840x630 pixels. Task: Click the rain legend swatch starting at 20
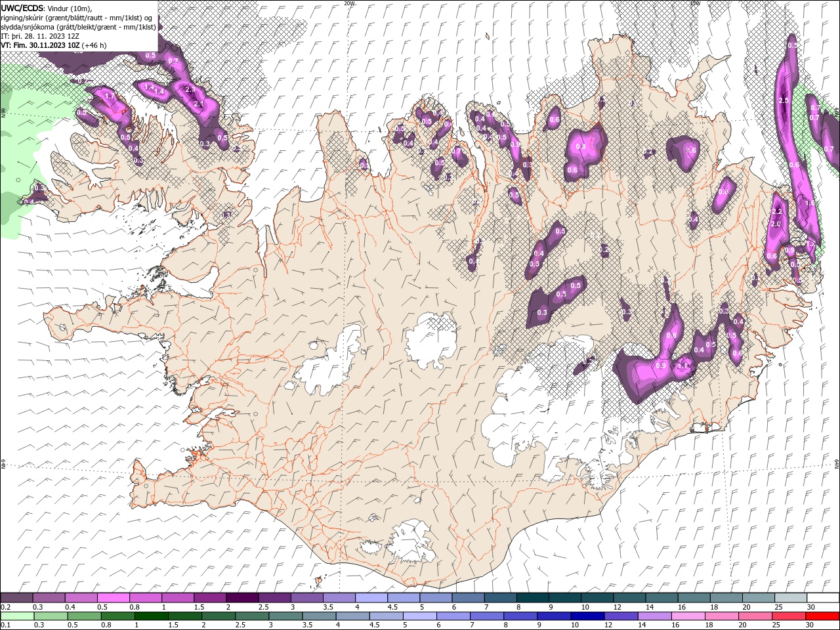(x=754, y=616)
